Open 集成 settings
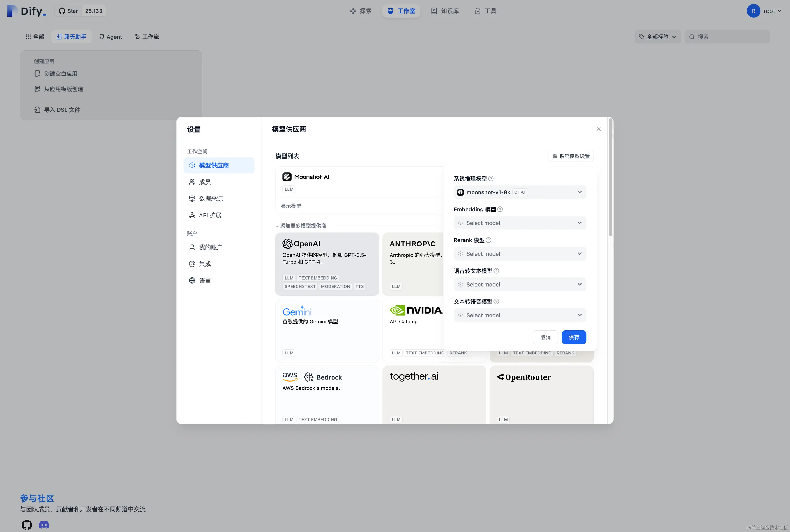 [x=219, y=264]
